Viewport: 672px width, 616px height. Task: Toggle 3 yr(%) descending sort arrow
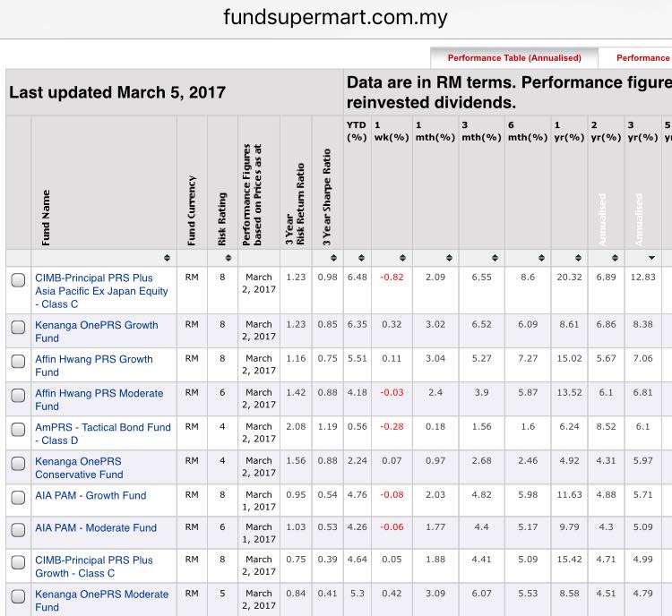(652, 258)
